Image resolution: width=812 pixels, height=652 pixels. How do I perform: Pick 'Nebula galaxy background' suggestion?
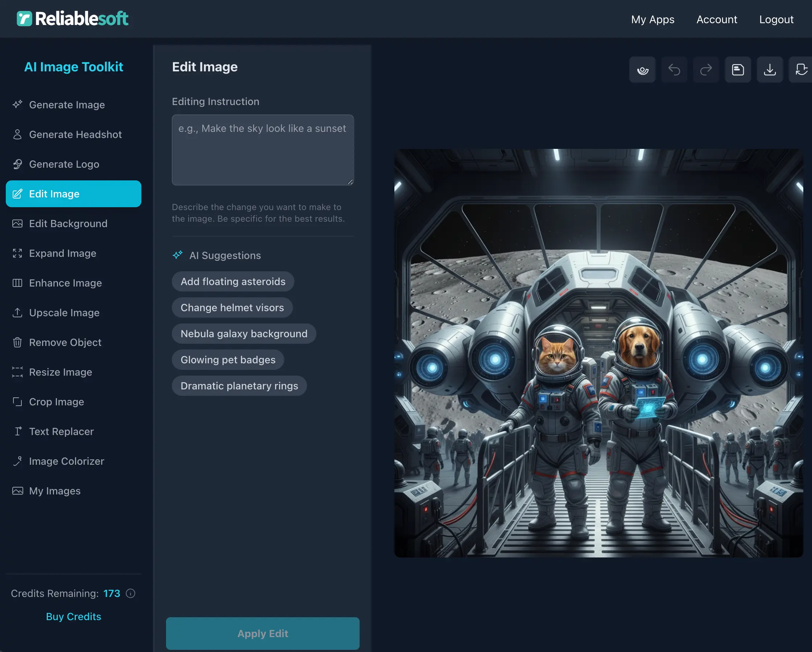click(244, 334)
